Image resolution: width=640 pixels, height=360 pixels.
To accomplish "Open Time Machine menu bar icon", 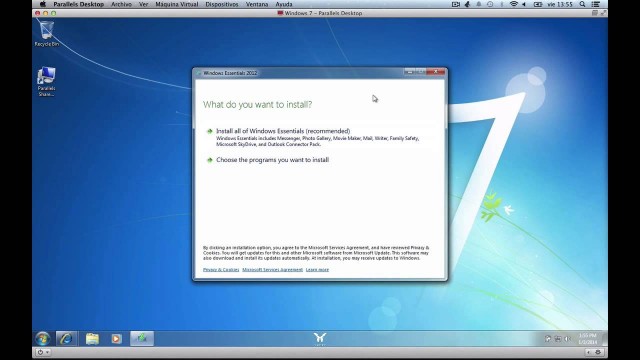I will 490,4.
